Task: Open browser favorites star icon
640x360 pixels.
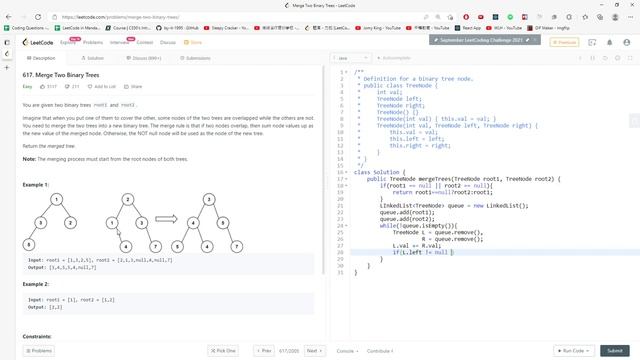Action: click(x=585, y=17)
